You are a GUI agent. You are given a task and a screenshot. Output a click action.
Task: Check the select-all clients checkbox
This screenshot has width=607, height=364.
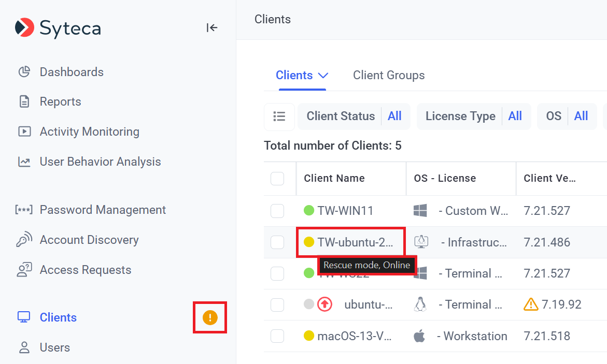click(x=277, y=179)
